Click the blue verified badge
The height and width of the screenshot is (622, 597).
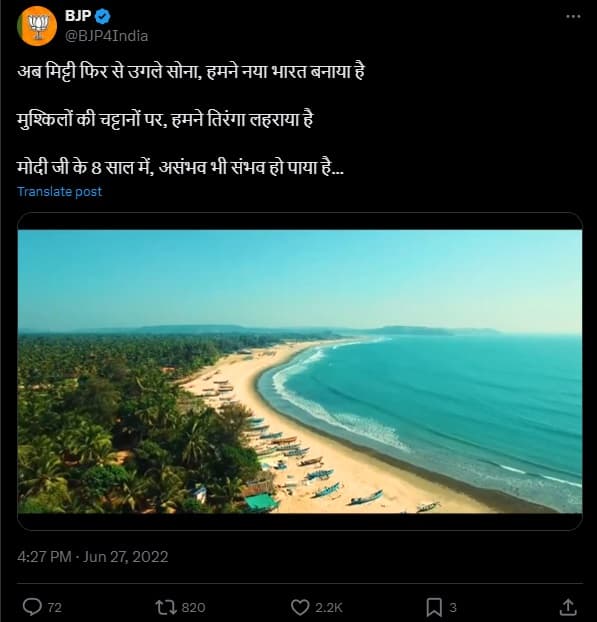coord(103,16)
